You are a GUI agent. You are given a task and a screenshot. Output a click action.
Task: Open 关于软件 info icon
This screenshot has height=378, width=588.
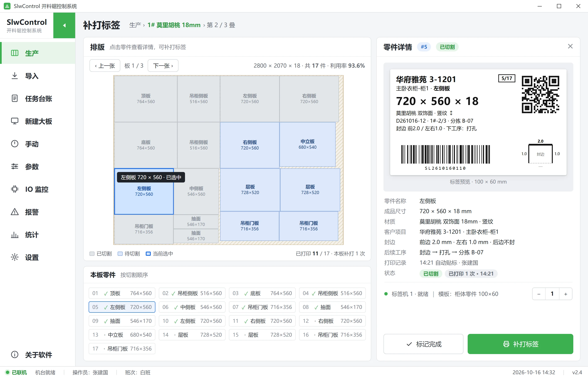[x=15, y=354]
